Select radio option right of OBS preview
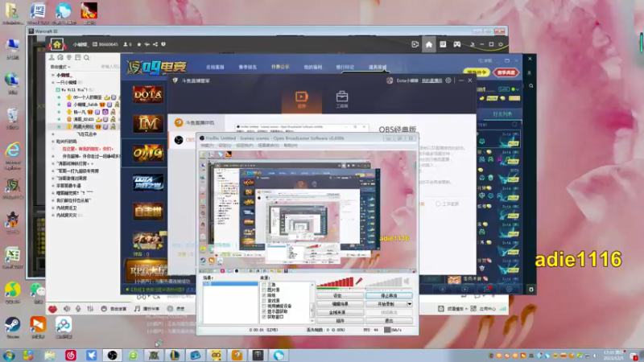This screenshot has width=644, height=362. pos(438,204)
